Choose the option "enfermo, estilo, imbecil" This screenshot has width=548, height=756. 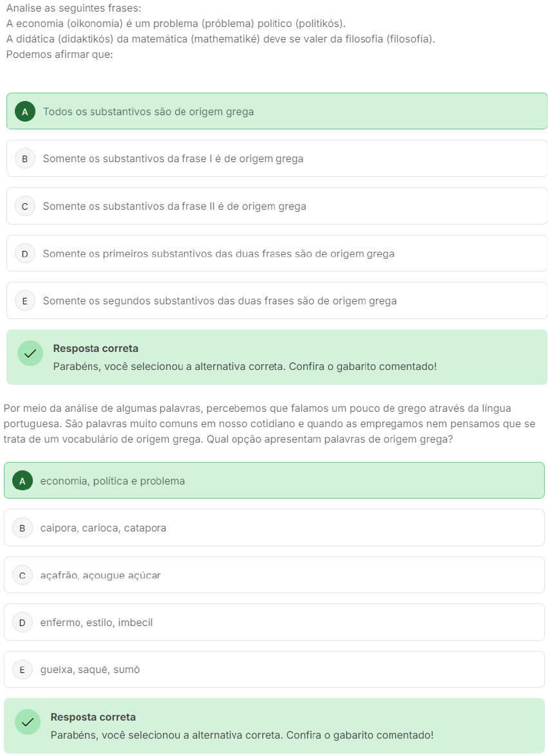coord(96,622)
